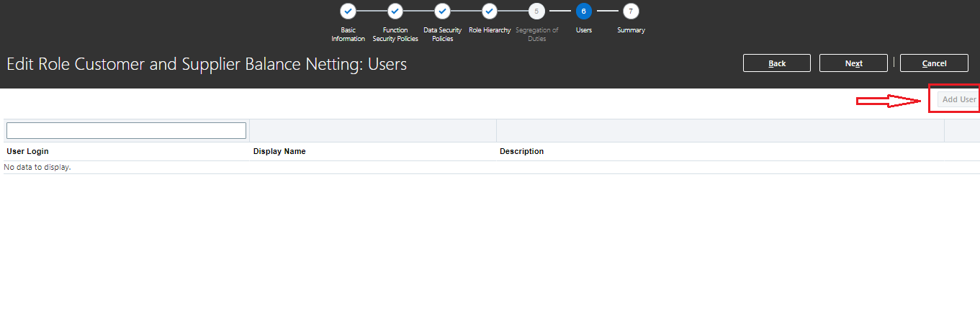Select the Function Security Policies checkmark circle
980x331 pixels.
(395, 12)
